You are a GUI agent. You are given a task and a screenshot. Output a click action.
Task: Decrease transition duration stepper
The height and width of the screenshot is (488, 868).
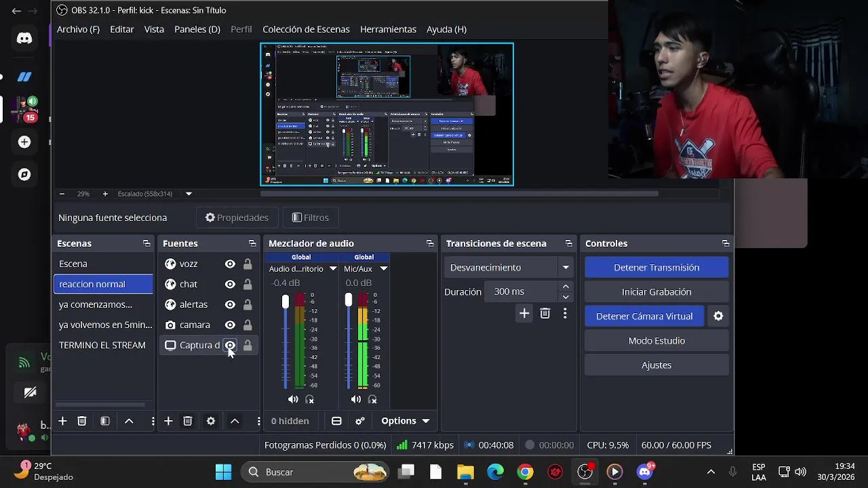[566, 297]
